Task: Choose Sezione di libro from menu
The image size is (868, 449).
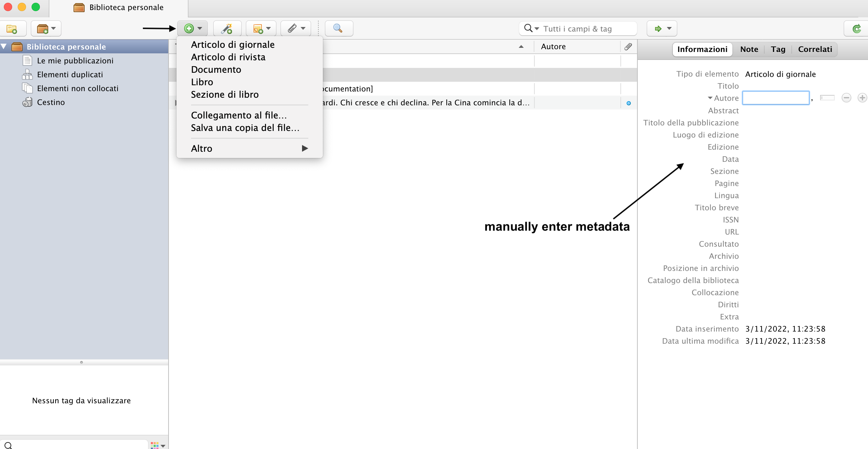Action: (225, 95)
